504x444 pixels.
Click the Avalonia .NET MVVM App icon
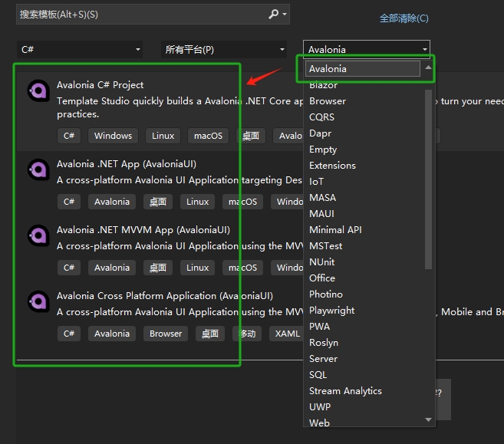38,235
